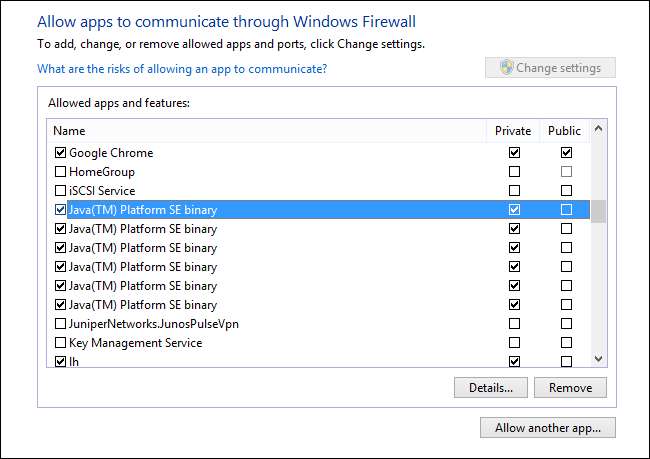Check the iSCSI Service name checkbox
Screen dimensions: 650x459
(61, 191)
